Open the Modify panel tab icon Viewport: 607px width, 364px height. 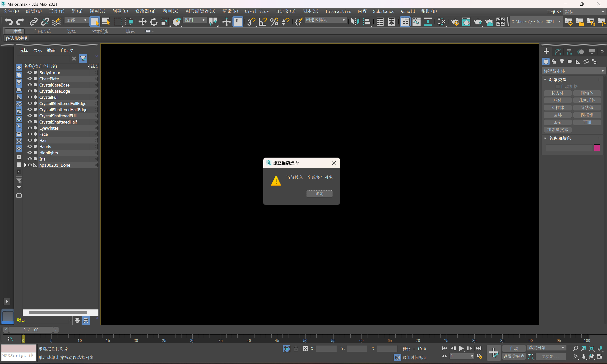tap(558, 51)
